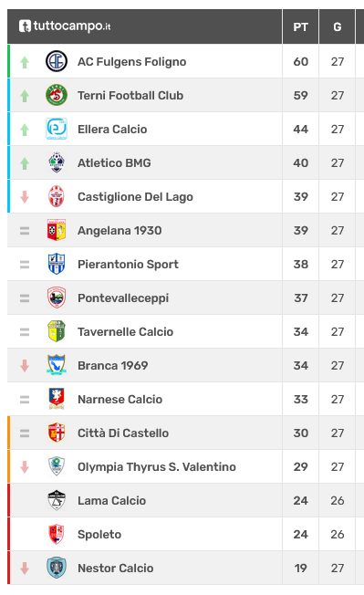Click the Narnese Calcio team name
This screenshot has width=364, height=595.
coord(120,399)
